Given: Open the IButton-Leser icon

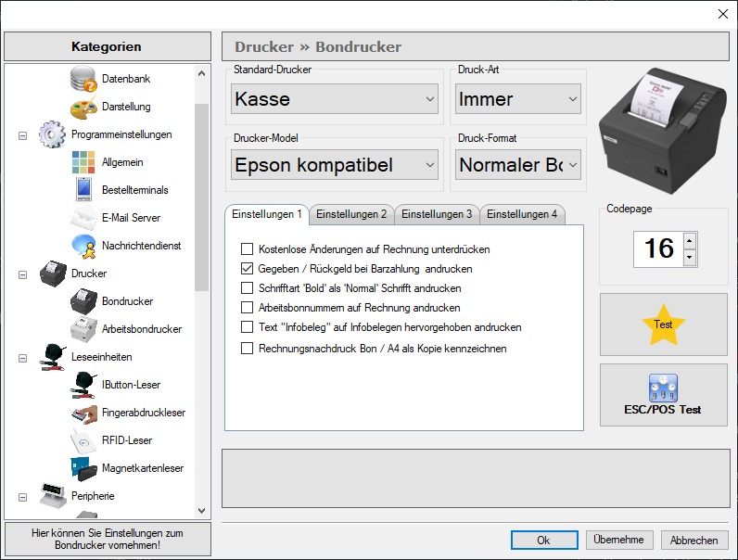Looking at the screenshot, I should pos(83,385).
